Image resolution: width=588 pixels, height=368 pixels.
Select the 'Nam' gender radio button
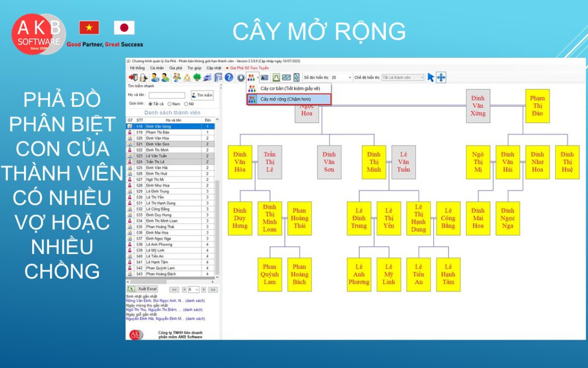[169, 104]
